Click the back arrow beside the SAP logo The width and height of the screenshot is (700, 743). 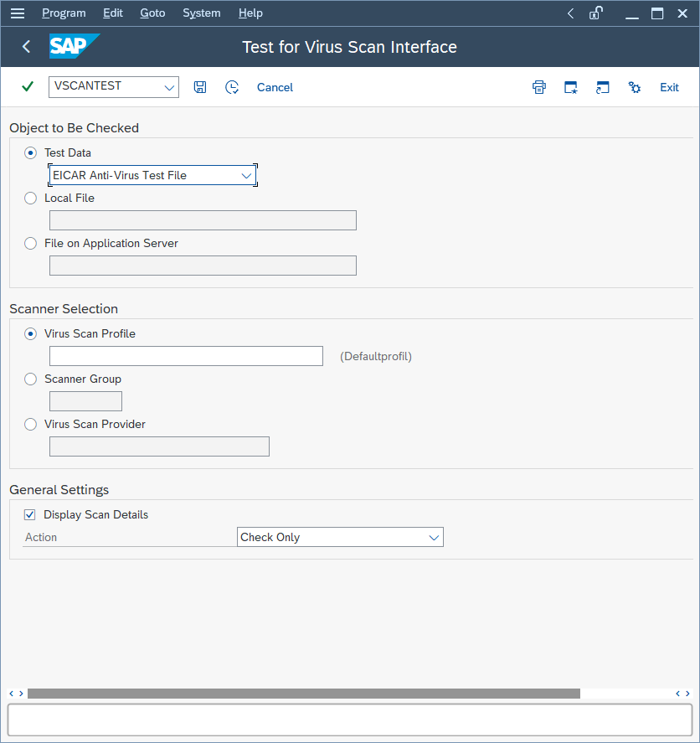tap(25, 47)
